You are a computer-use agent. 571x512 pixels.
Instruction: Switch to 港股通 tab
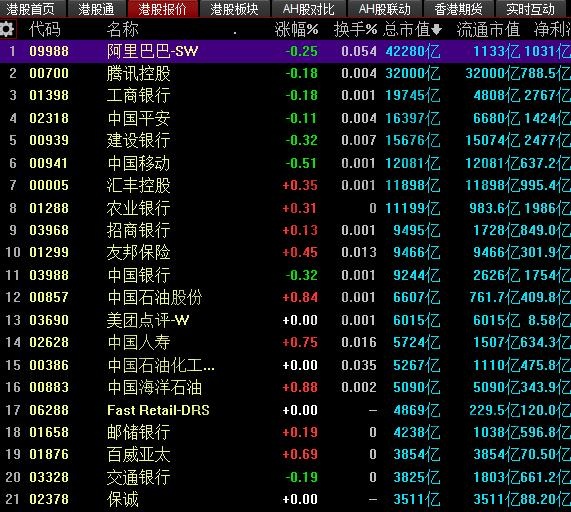(97, 9)
